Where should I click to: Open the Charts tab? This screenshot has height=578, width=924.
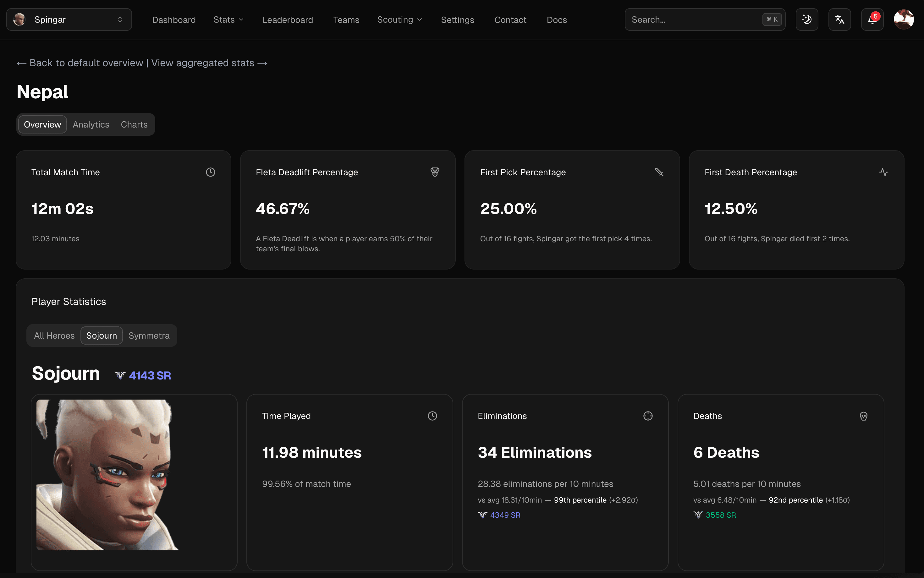[x=134, y=124]
